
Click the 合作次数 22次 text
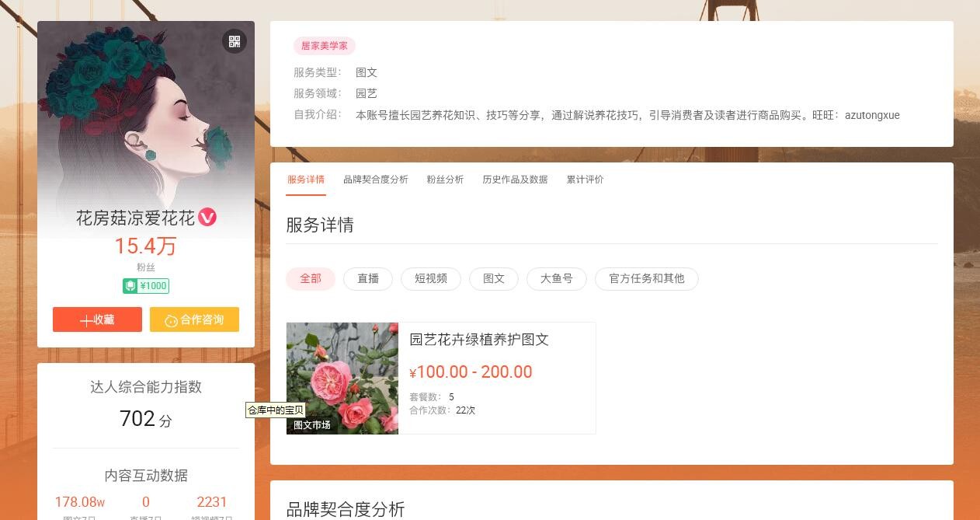[x=443, y=410]
